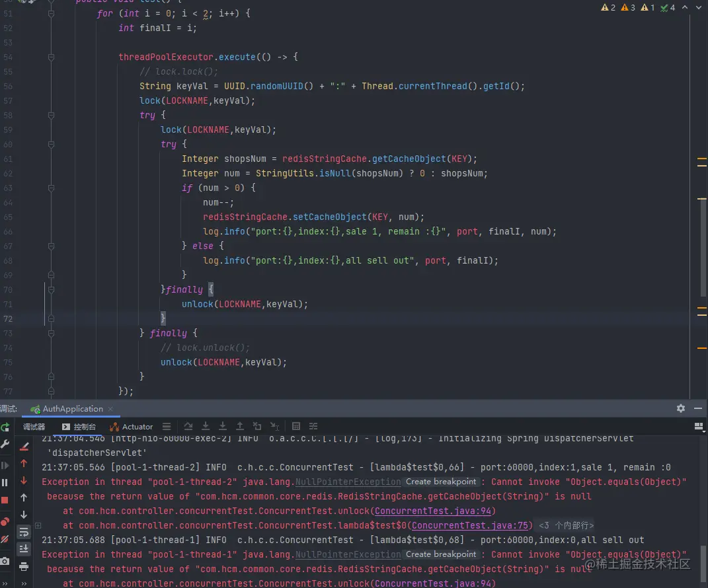
Task: Take thread dump camera icon
Action: coord(5,561)
